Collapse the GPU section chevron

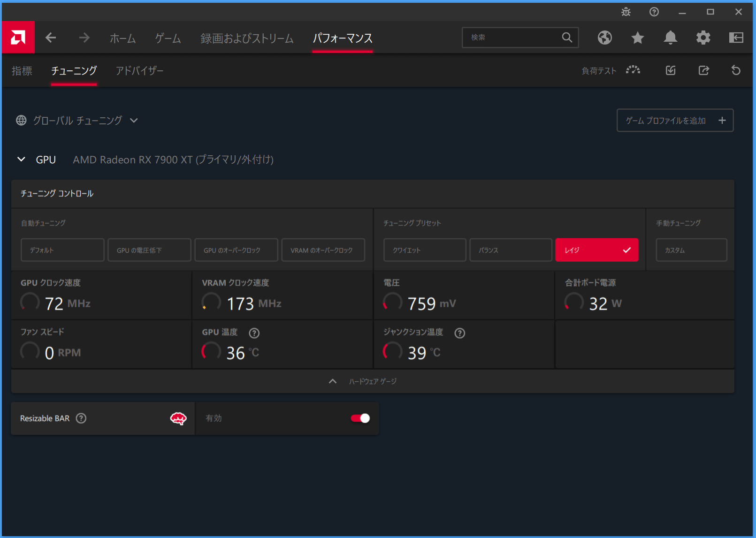click(x=21, y=159)
